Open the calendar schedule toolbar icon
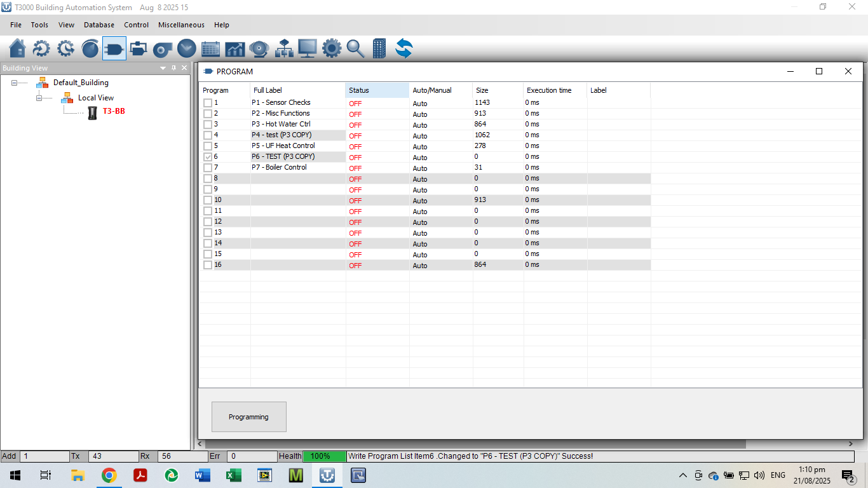 pyautogui.click(x=210, y=48)
